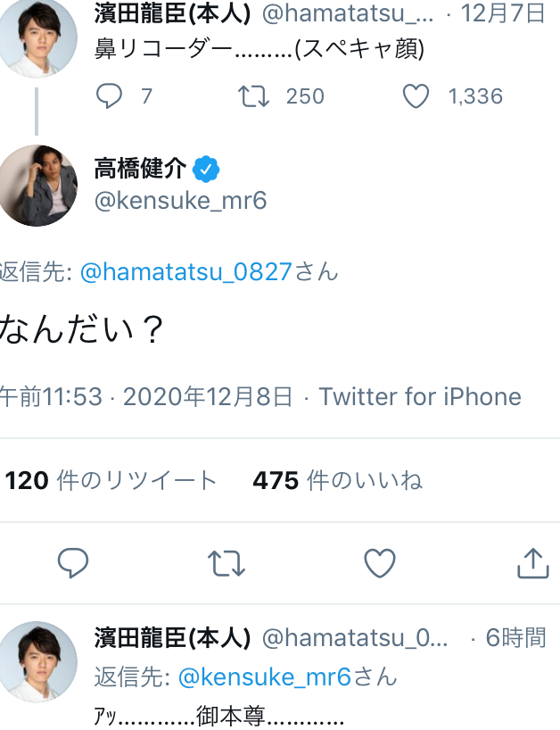
Task: Open the Twitter for iPhone source link
Action: 420,396
